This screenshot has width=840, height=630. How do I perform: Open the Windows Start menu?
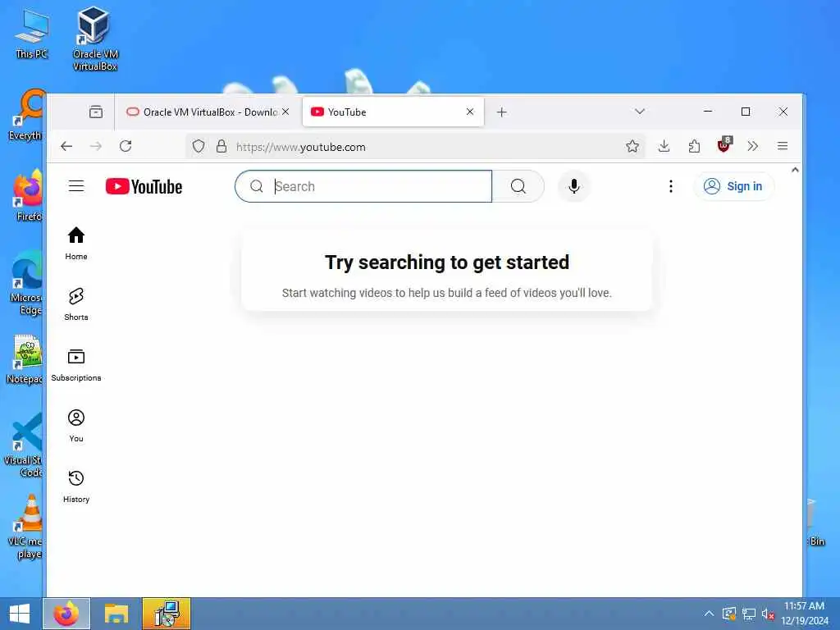(x=21, y=614)
